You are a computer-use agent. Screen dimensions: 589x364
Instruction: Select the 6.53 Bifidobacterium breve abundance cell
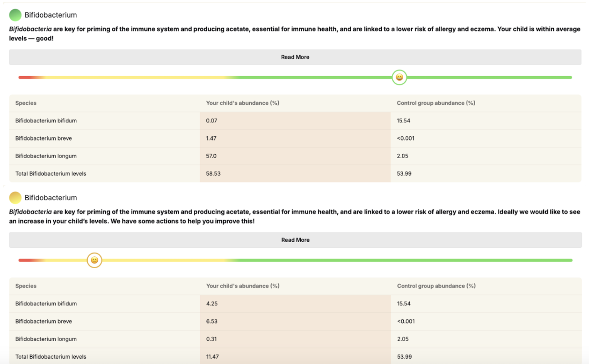[x=212, y=322]
